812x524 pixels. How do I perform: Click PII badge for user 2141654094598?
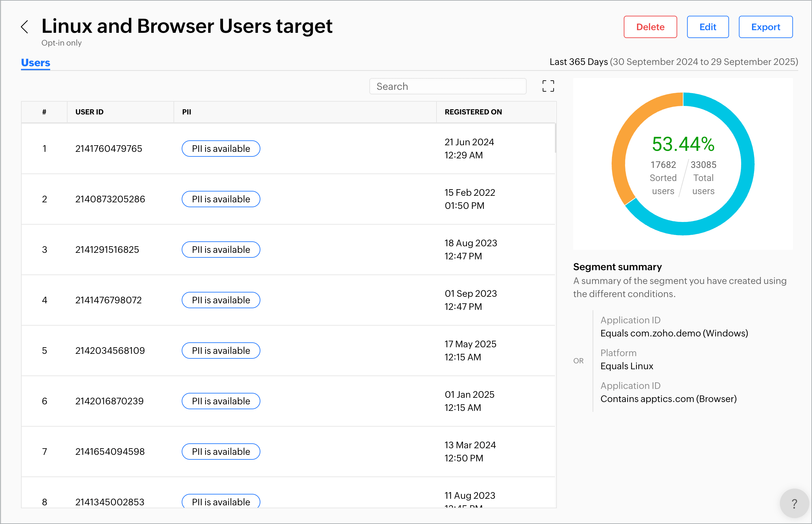[x=221, y=452]
